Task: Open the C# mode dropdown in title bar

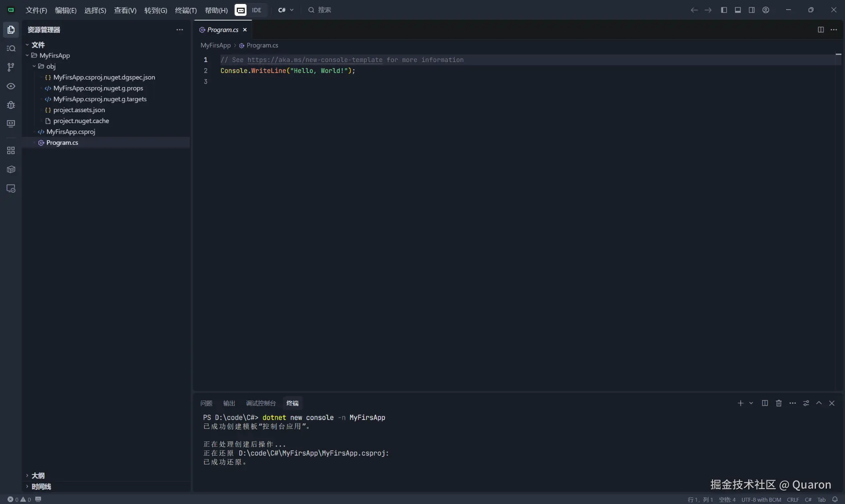Action: click(286, 10)
